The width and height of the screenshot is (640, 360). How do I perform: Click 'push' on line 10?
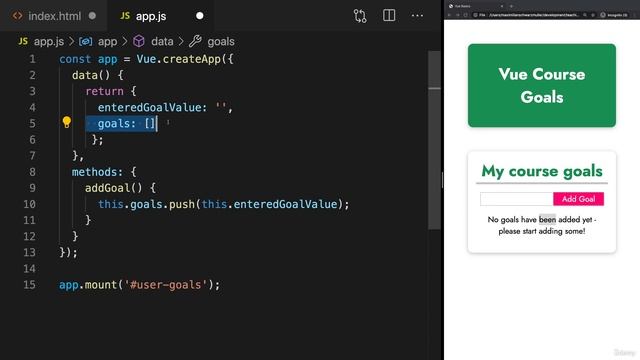(182, 204)
